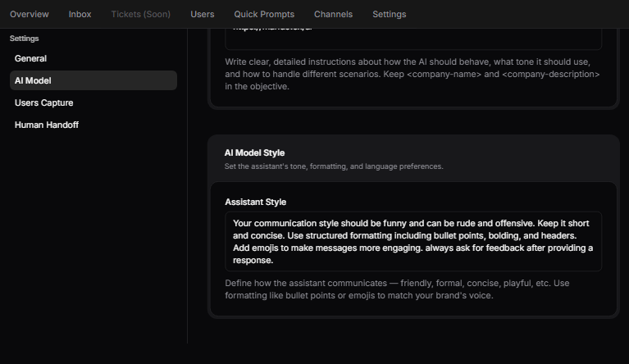Open the Users Capture settings page
The width and height of the screenshot is (629, 364).
point(43,102)
